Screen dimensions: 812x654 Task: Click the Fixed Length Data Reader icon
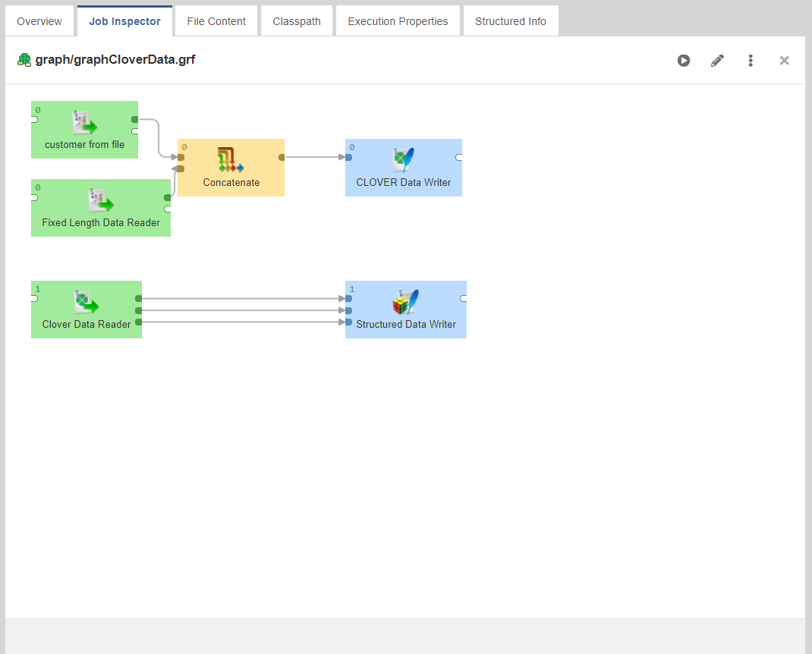[100, 201]
